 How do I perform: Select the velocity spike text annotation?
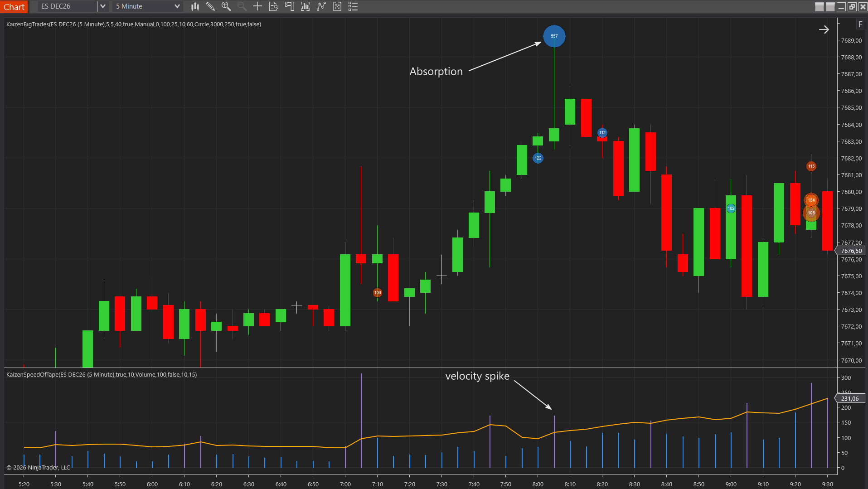pos(477,376)
